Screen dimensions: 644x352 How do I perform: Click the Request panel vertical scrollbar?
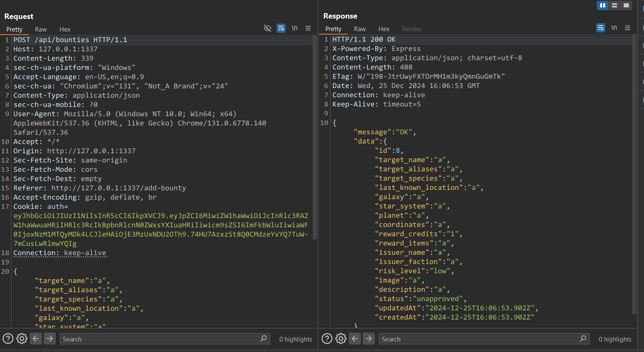pos(314,139)
